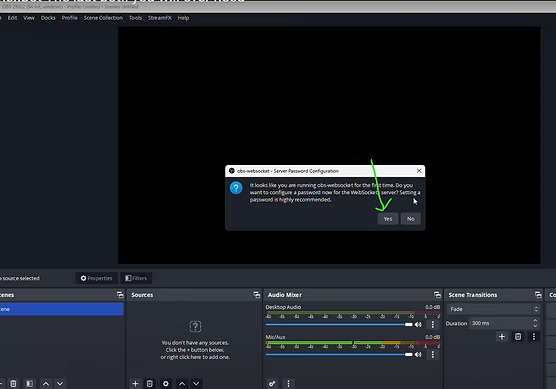The height and width of the screenshot is (389, 556).
Task: Click 'No source selected' status text
Action: point(20,278)
